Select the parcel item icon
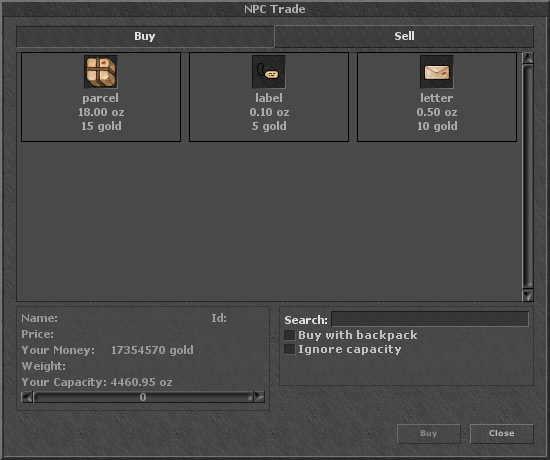This screenshot has width=550, height=460. click(101, 72)
